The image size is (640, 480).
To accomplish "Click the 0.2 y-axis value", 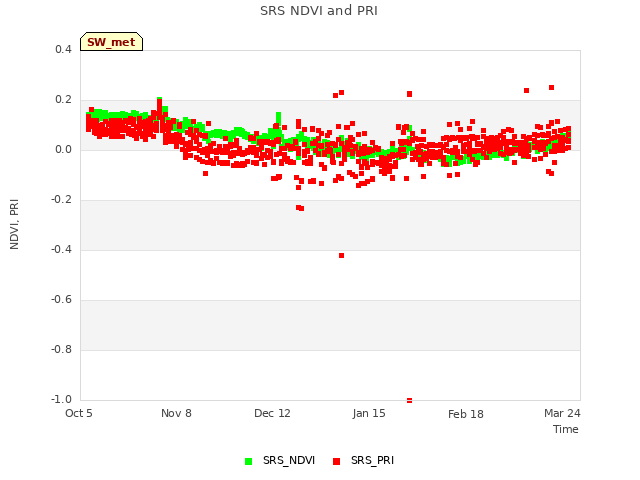I will tap(63, 100).
